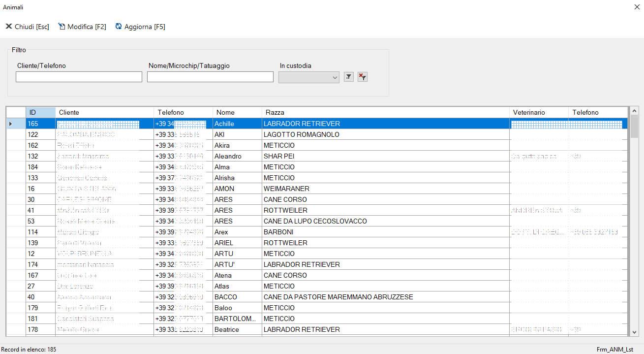The image size is (644, 354).
Task: Click the Cliente/Telefono filter field
Action: coord(79,77)
